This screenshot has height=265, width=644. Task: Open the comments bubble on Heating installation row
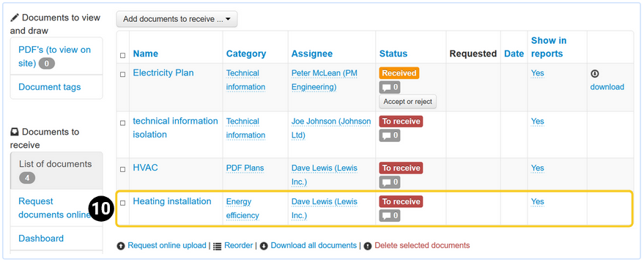click(x=390, y=215)
